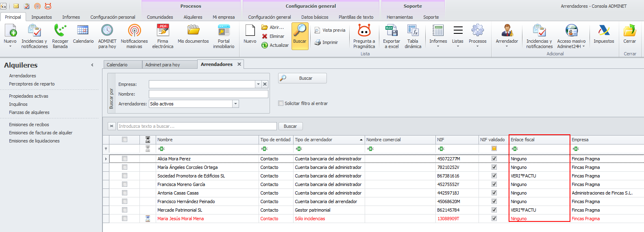Open the Arrendadores filter combo box
Screen dimensions: 644x232
pyautogui.click(x=235, y=104)
